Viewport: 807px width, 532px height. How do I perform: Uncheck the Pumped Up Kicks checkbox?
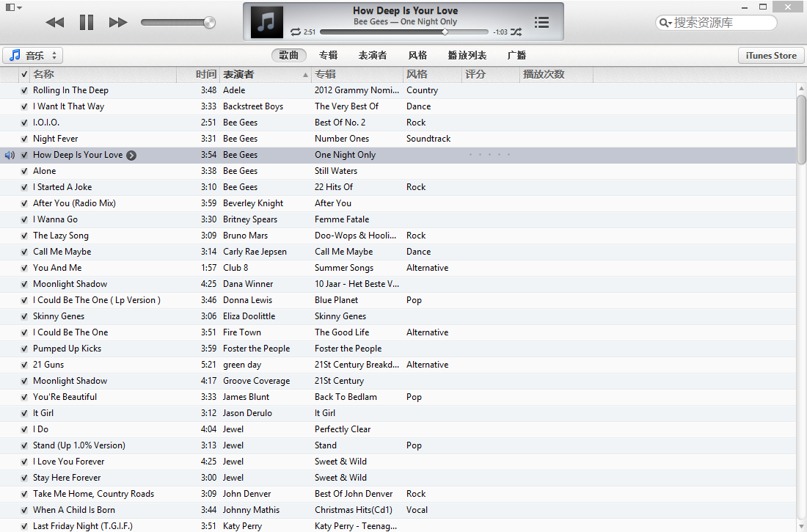pos(24,349)
